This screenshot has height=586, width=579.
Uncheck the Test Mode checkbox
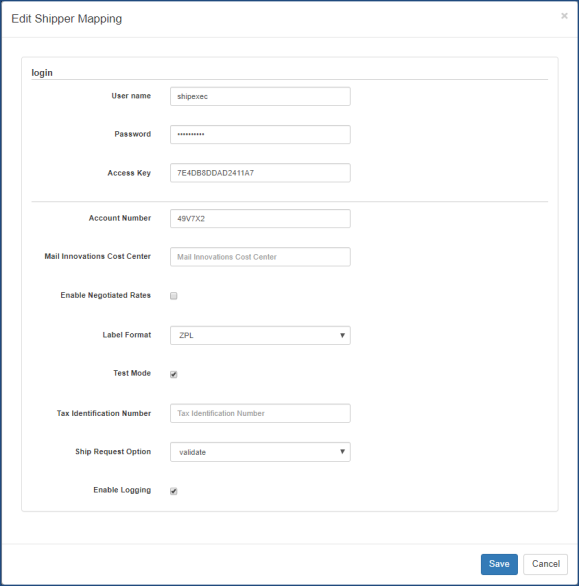click(173, 374)
